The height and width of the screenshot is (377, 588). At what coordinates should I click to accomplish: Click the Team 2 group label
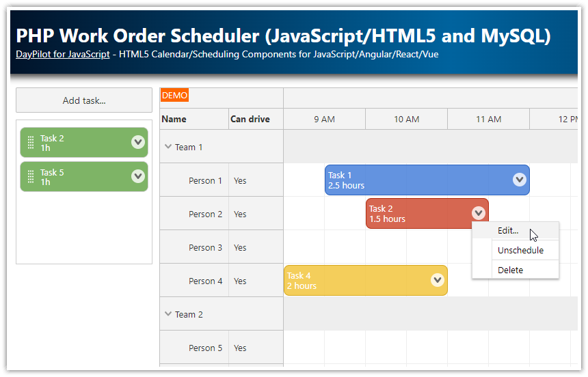click(x=189, y=314)
